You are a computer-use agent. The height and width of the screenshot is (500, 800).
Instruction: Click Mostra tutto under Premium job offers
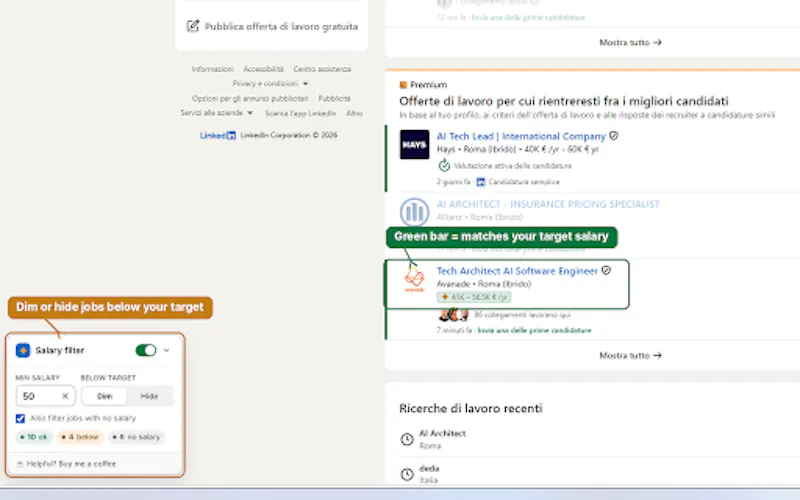click(x=630, y=355)
